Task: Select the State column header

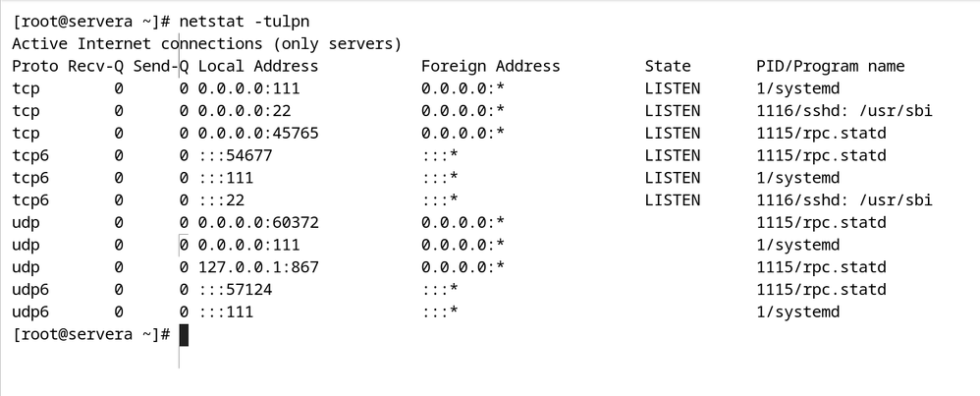Action: [668, 66]
